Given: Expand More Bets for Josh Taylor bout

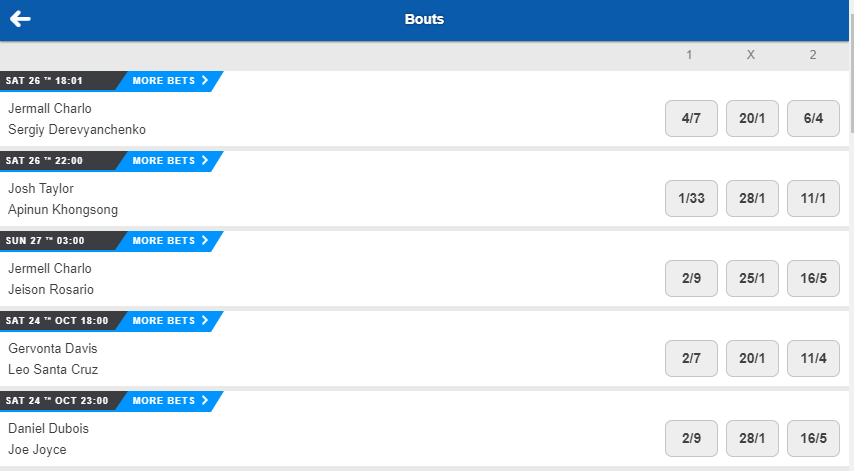Looking at the screenshot, I should coord(170,161).
